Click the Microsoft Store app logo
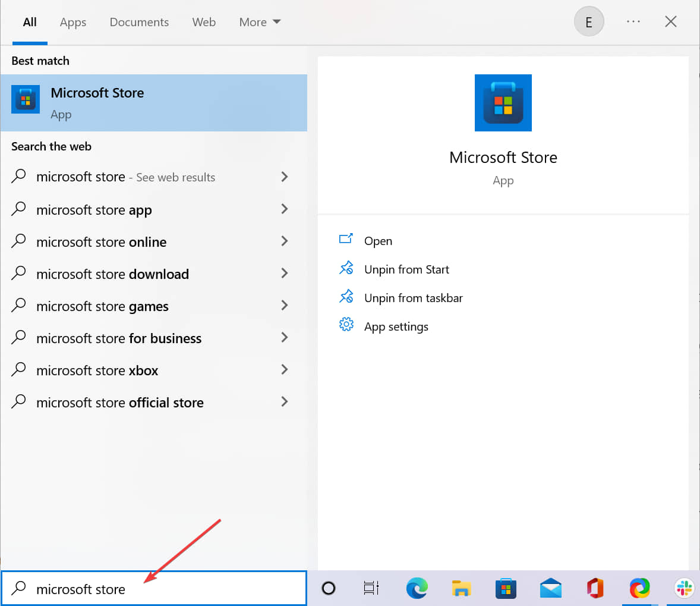700x606 pixels. 503,102
